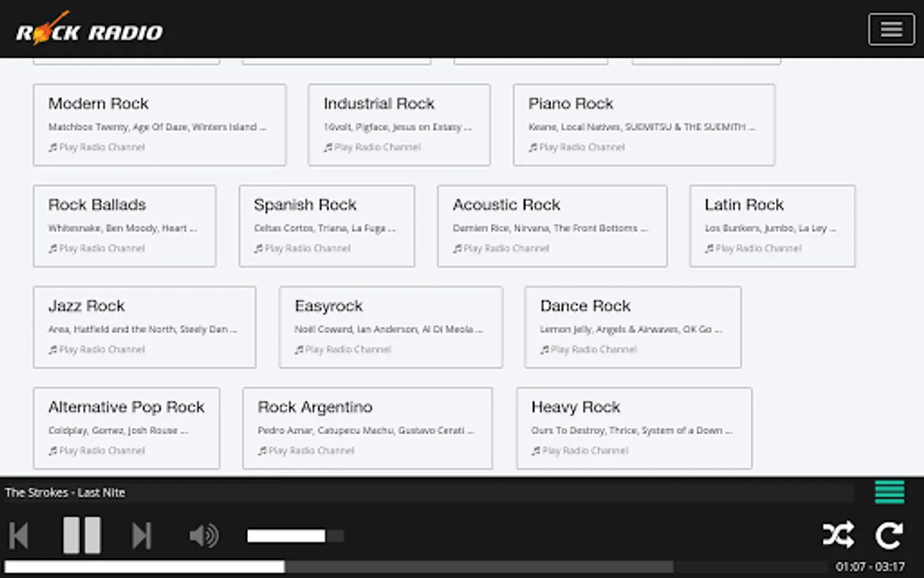Select the Rock Ballads channel card
The height and width of the screenshot is (578, 924).
tap(124, 226)
